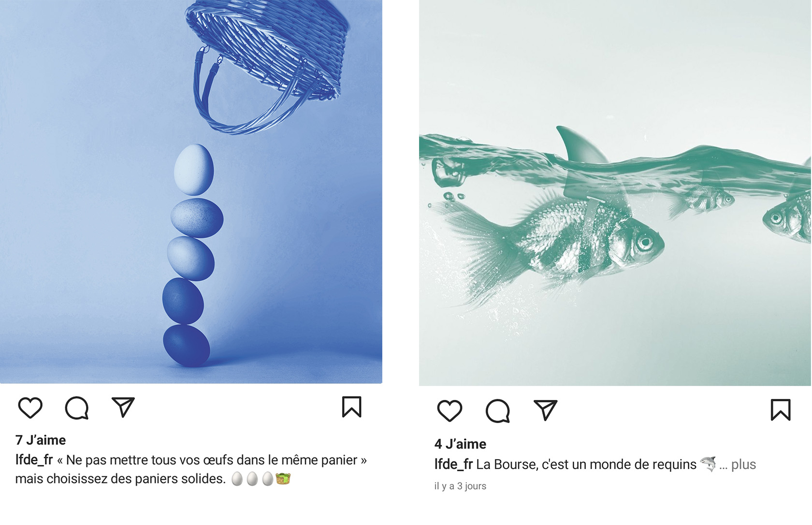This screenshot has height=525, width=812.
Task: Open comments on the eggs post
Action: (77, 408)
